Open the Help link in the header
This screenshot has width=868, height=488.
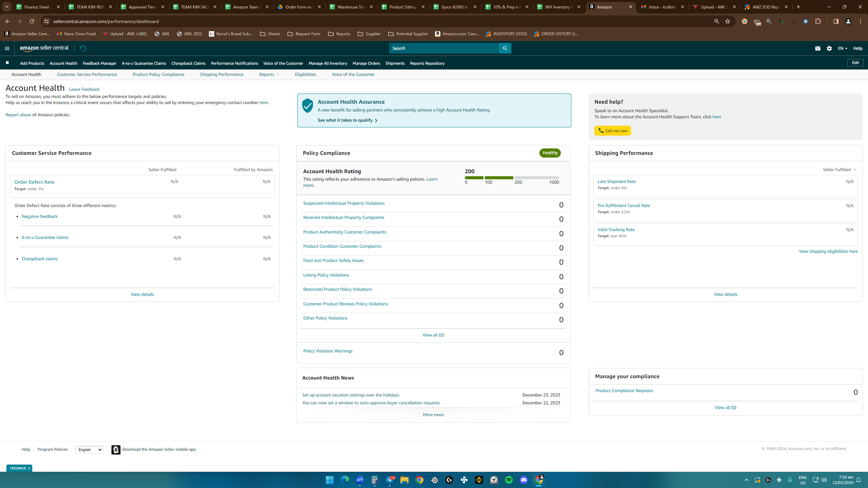[x=858, y=48]
